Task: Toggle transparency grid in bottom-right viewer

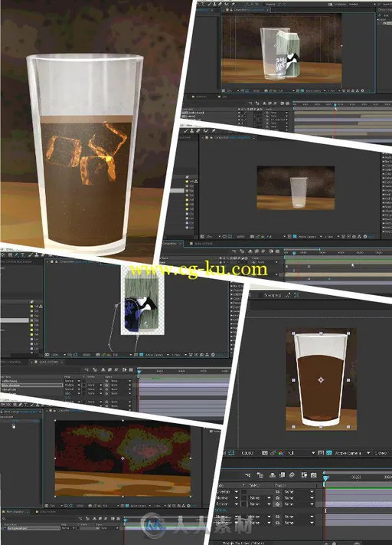Action: [x=328, y=452]
